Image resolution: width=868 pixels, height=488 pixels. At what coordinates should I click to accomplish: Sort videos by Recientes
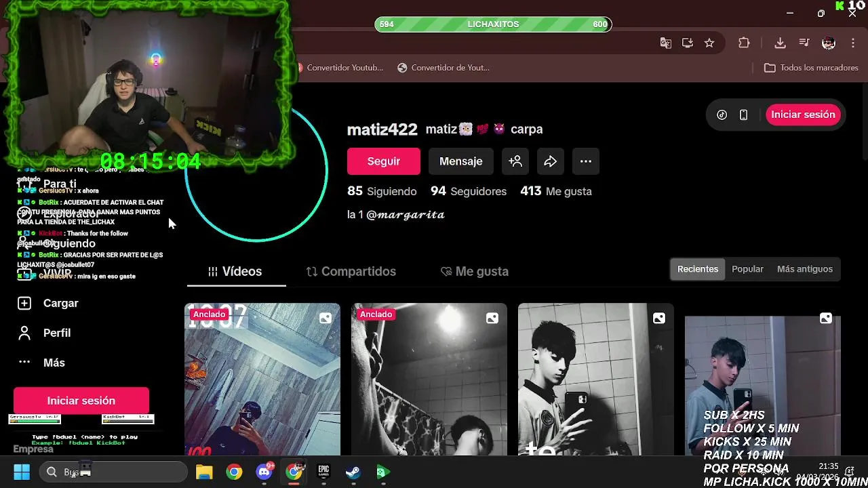tap(697, 269)
